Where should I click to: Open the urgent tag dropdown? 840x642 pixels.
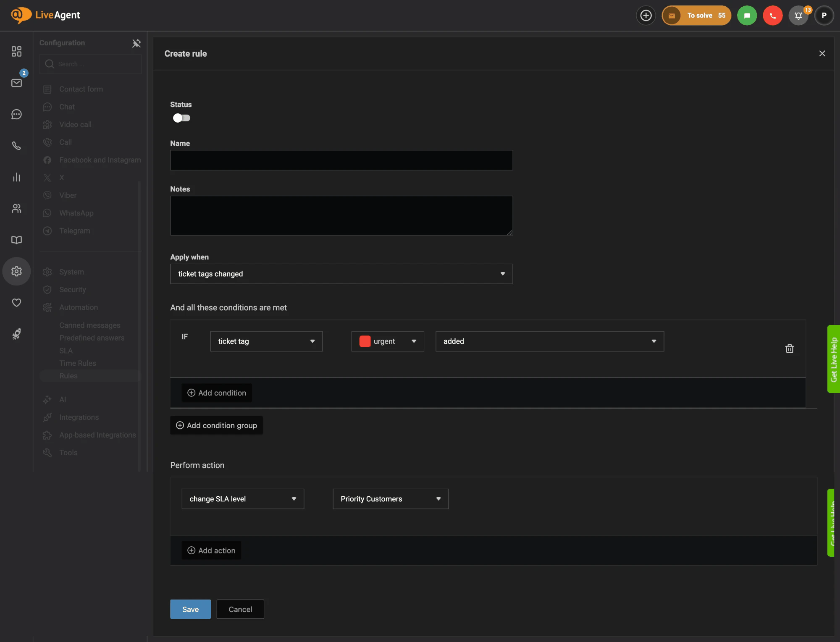(388, 341)
